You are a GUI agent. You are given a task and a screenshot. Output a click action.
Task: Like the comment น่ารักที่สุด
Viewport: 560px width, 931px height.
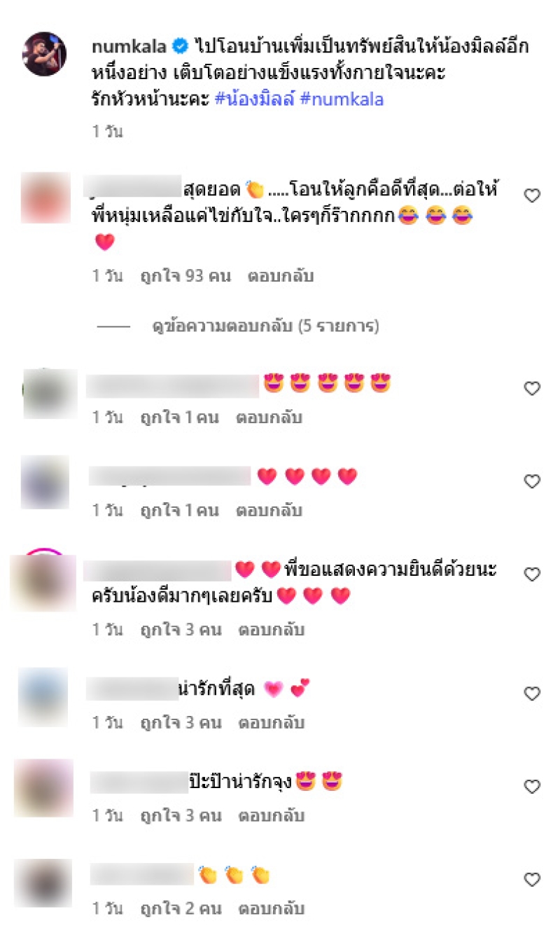[532, 694]
